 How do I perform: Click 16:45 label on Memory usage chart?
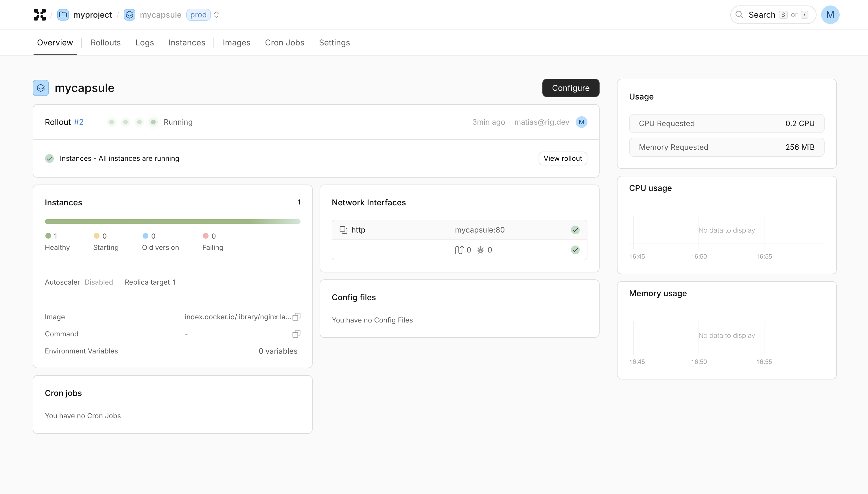click(x=637, y=362)
